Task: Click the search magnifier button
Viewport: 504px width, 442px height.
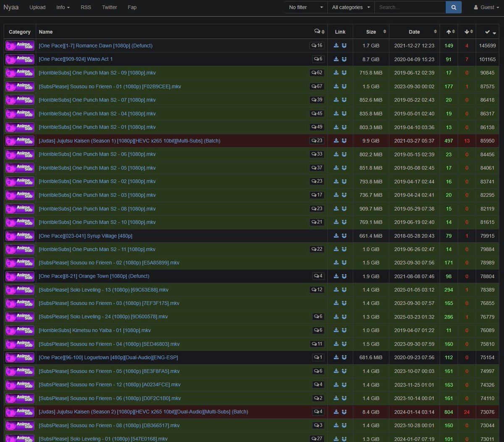Action: click(454, 7)
